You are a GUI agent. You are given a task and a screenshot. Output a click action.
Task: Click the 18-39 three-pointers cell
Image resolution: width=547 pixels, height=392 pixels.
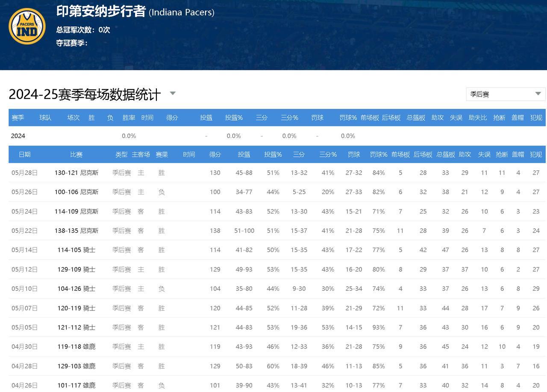click(299, 366)
